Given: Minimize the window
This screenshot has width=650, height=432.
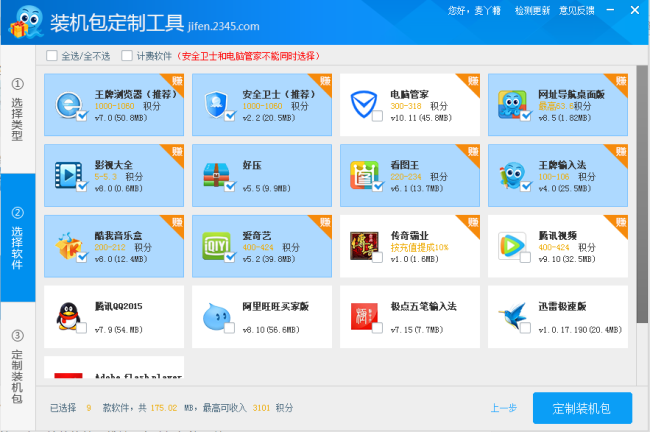Looking at the screenshot, I should pyautogui.click(x=610, y=10).
